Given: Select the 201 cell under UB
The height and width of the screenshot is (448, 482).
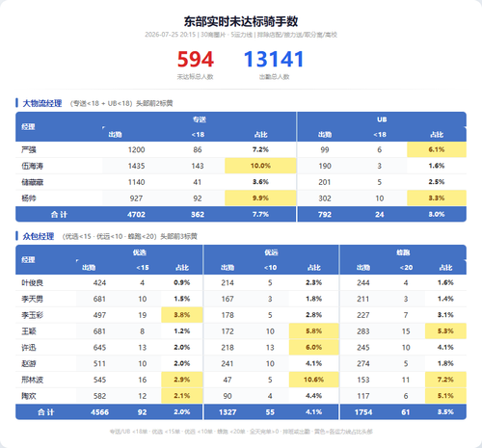Looking at the screenshot, I should pos(325,182).
